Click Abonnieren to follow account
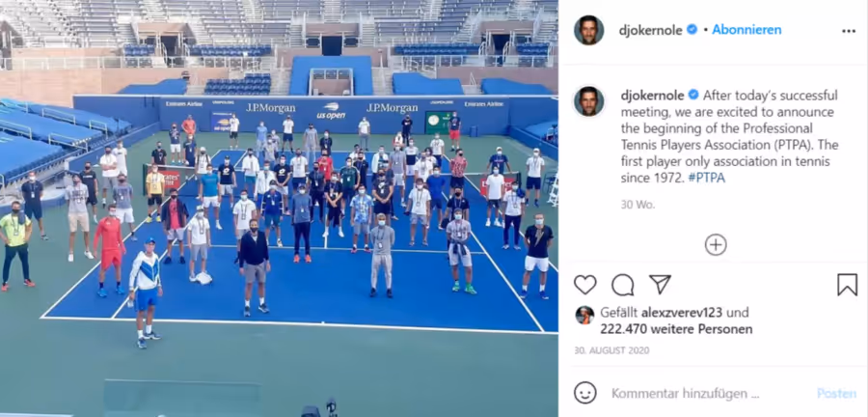This screenshot has width=868, height=417. (746, 30)
